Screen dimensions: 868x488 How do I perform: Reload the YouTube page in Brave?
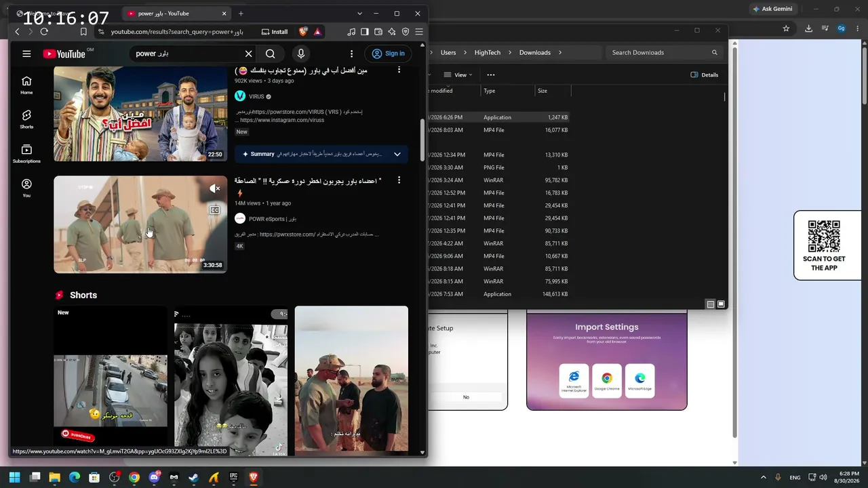[x=44, y=32]
